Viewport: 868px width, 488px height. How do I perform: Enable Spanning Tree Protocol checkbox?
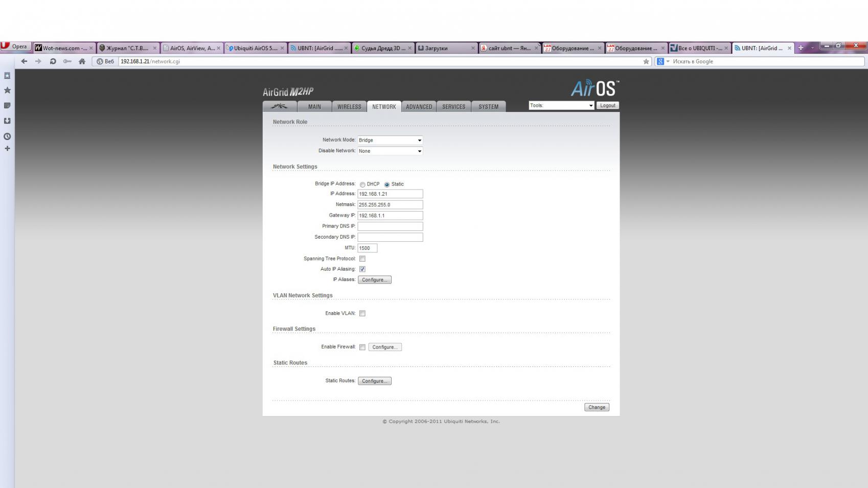coord(362,259)
